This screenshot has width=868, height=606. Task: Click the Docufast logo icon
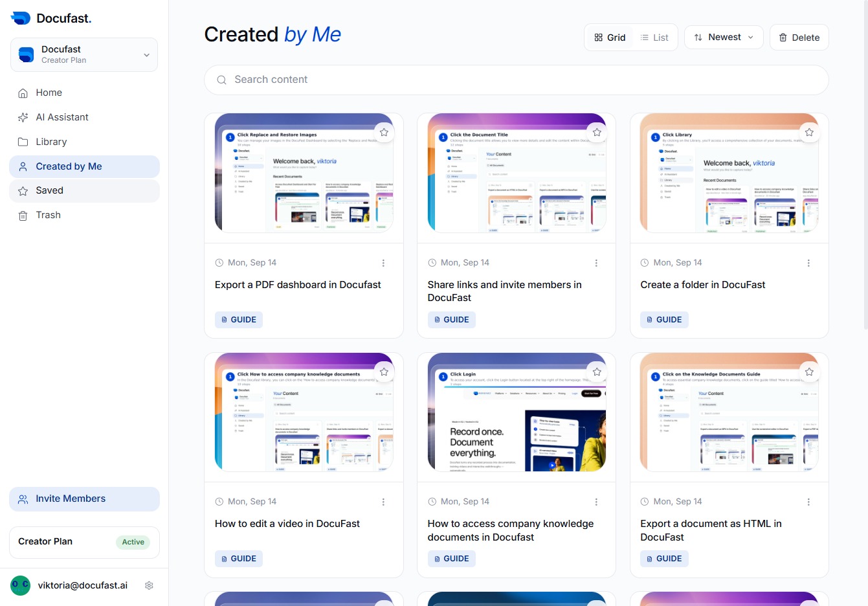[21, 18]
